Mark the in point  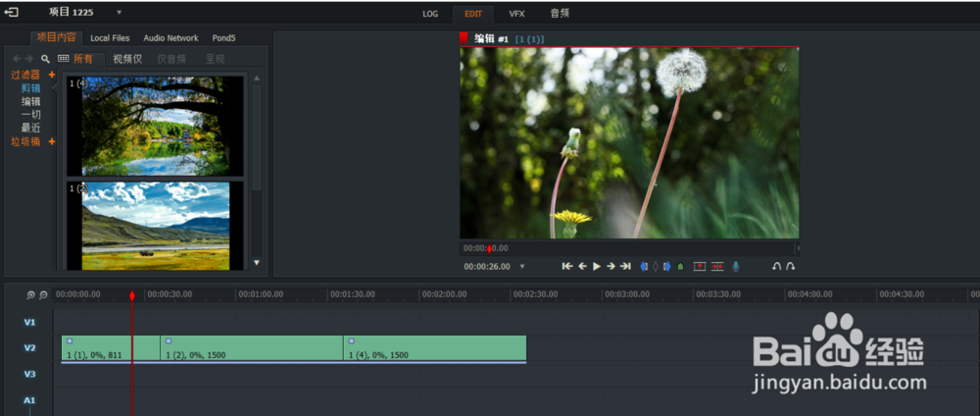[x=645, y=267]
